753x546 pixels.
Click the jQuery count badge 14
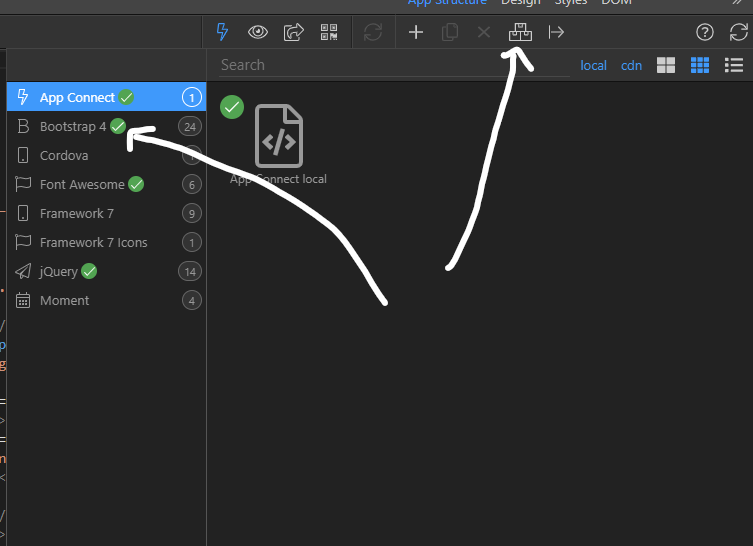coord(190,272)
